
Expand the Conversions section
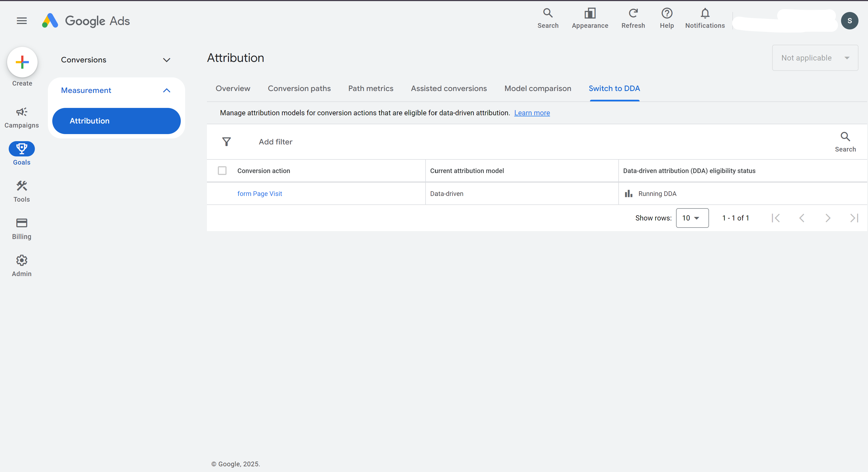pyautogui.click(x=166, y=60)
